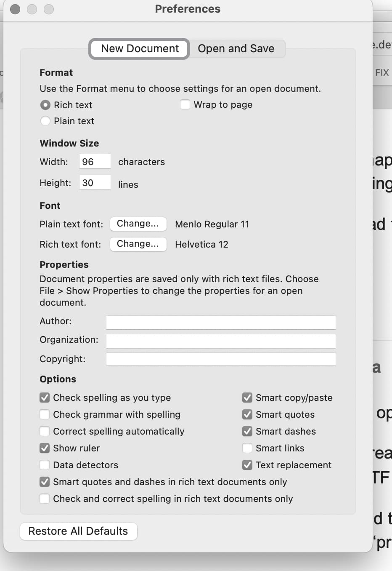
Task: Enable Correct spelling automatically
Action: click(x=45, y=431)
